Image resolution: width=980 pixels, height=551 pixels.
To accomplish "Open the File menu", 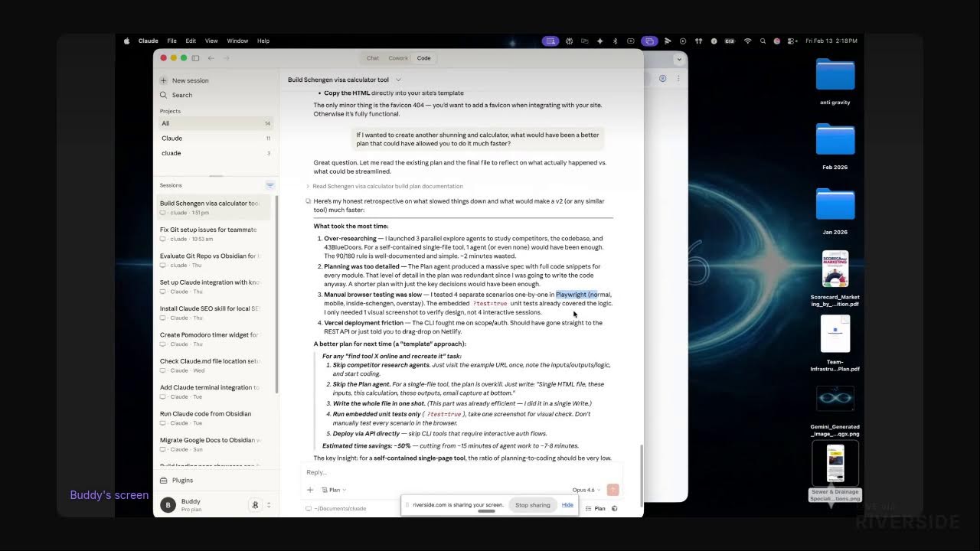I will (171, 41).
